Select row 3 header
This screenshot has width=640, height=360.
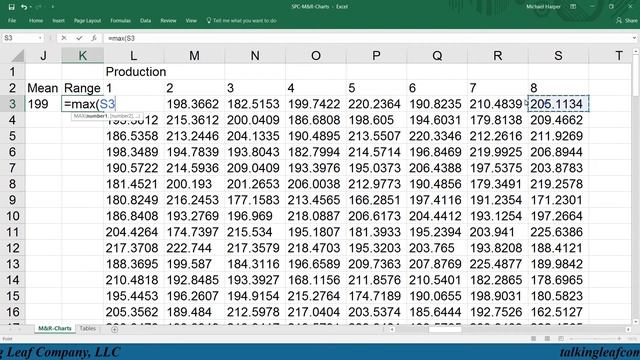click(x=13, y=104)
